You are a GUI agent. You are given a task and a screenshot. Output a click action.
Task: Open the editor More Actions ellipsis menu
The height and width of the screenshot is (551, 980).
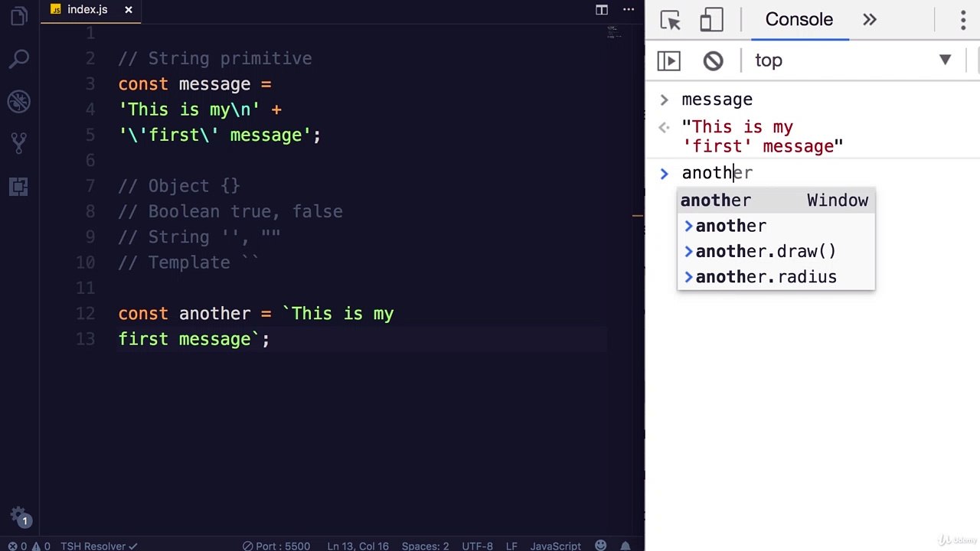point(629,10)
